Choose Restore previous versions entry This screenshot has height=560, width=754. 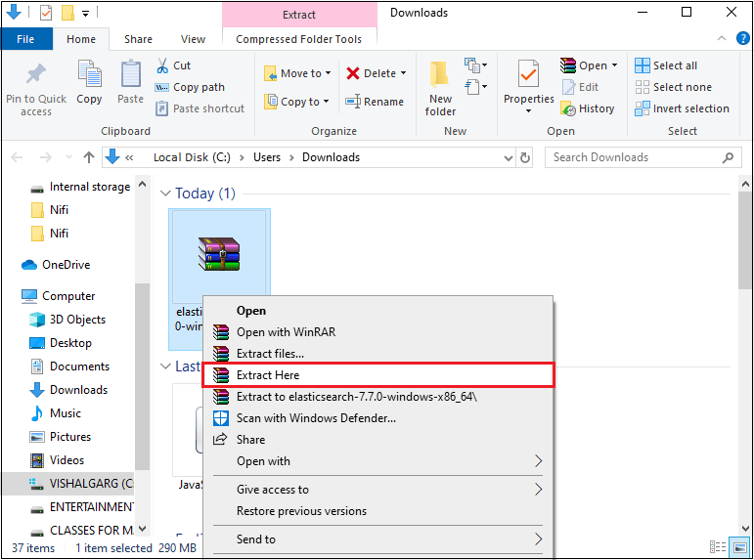(377, 511)
